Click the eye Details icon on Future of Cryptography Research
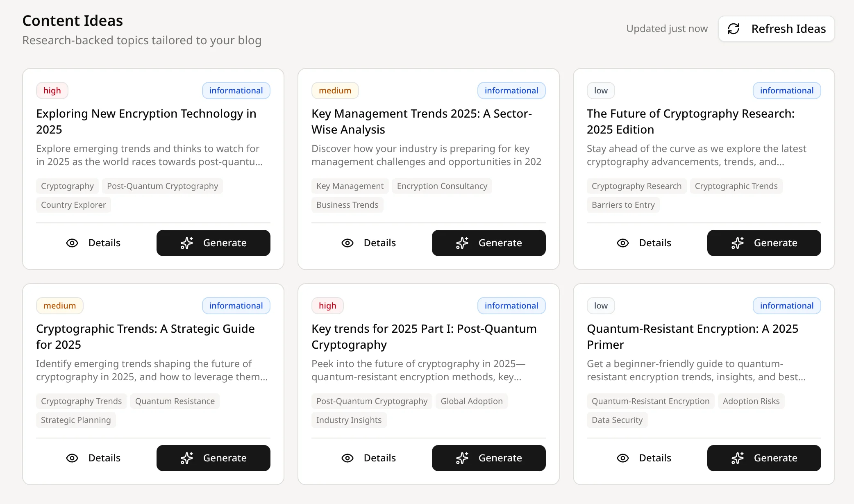854x504 pixels. point(623,243)
